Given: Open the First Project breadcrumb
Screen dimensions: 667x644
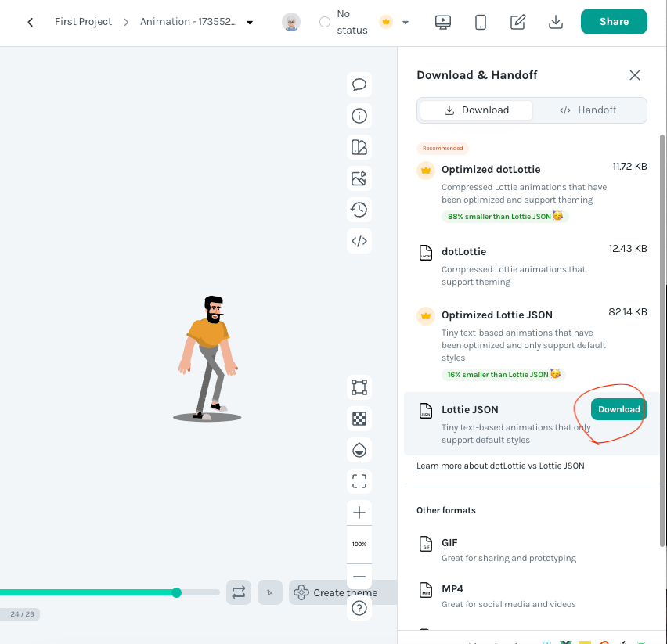Looking at the screenshot, I should click(x=83, y=22).
